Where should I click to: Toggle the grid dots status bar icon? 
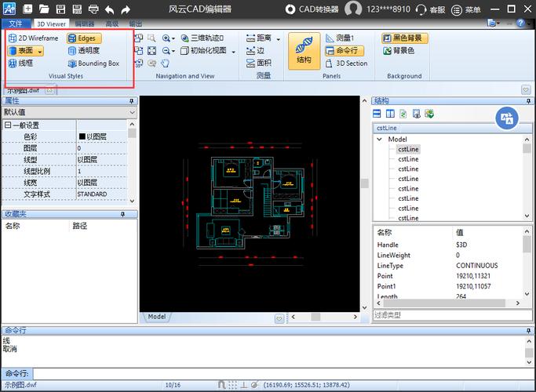[x=233, y=385]
